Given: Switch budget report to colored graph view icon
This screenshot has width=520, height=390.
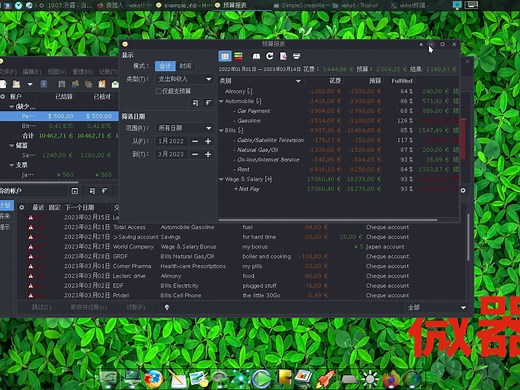Looking at the screenshot, I should 238,56.
